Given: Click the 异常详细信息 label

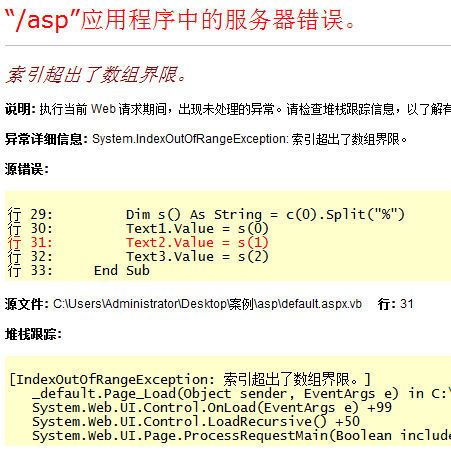Looking at the screenshot, I should 46,139.
